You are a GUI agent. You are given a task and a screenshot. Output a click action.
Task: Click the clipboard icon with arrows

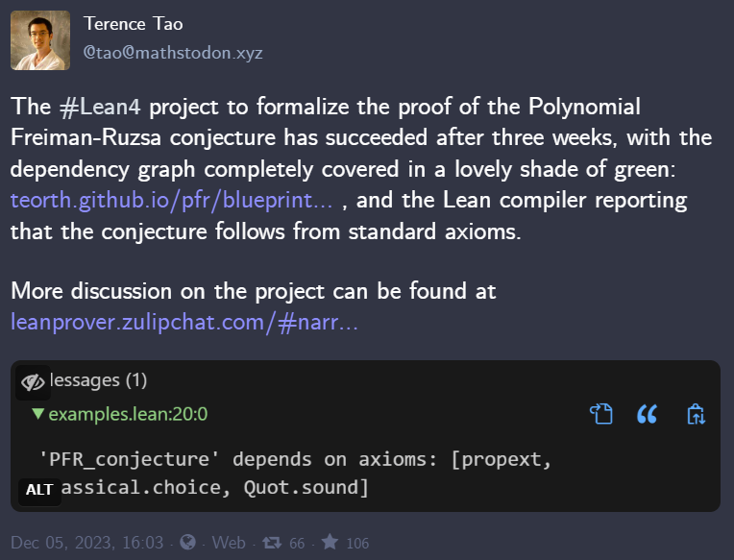[697, 414]
